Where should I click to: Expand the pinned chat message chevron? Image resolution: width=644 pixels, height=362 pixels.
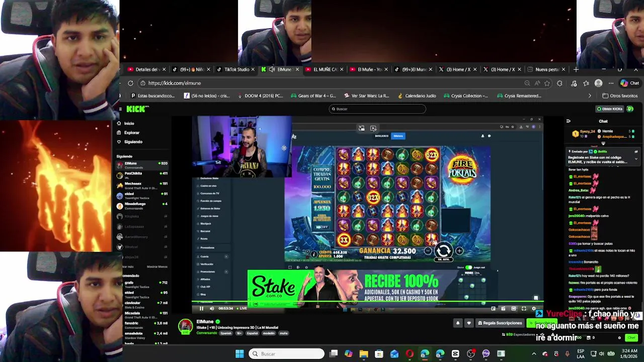click(x=636, y=158)
